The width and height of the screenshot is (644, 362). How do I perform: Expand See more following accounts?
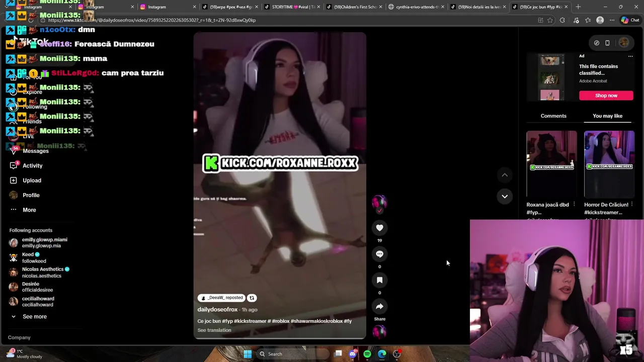[30, 316]
